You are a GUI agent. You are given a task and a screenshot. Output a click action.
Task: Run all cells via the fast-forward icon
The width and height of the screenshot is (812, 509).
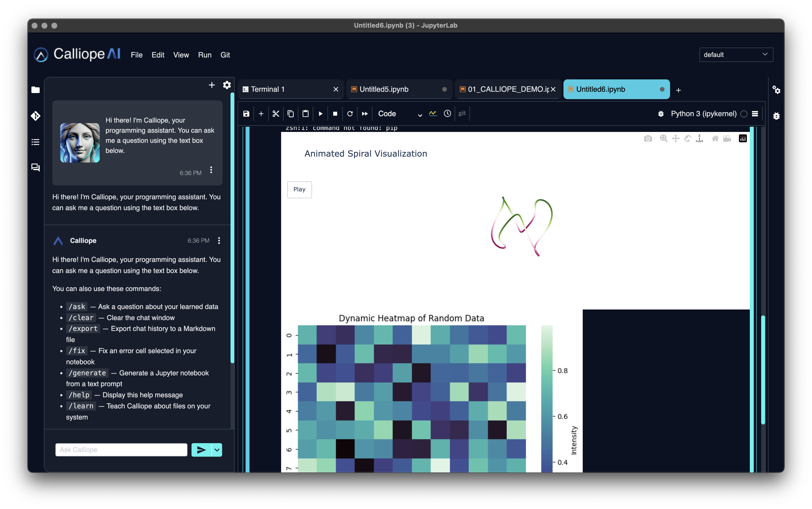click(365, 114)
